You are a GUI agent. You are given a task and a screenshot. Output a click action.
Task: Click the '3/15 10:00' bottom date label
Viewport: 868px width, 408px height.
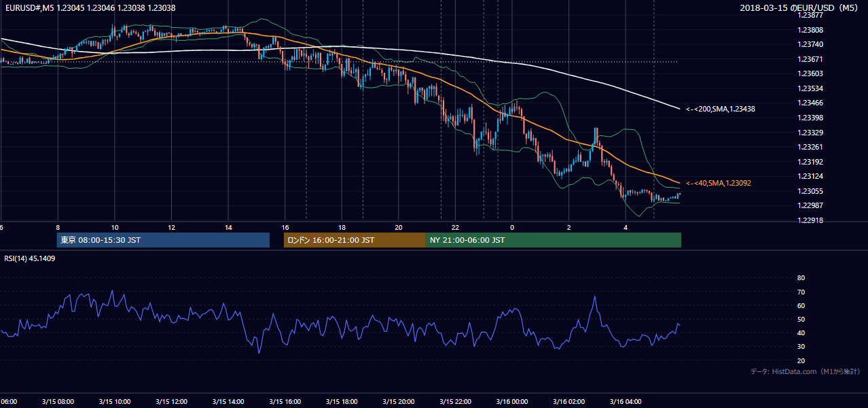pos(114,401)
